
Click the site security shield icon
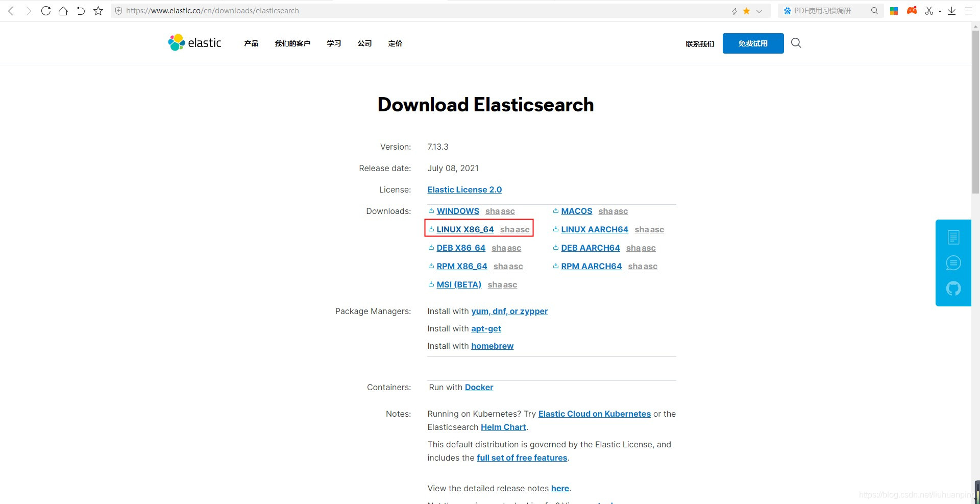coord(118,11)
